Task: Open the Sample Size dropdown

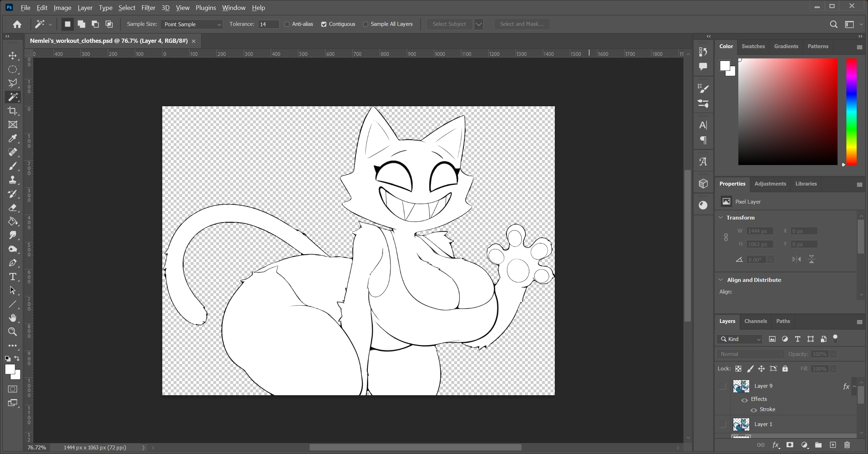Action: [192, 24]
